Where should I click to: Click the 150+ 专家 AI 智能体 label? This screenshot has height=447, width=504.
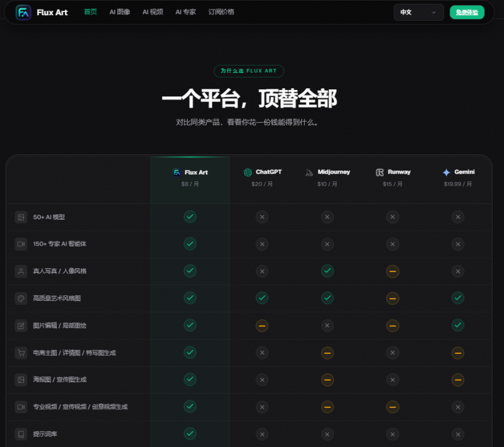coord(60,244)
